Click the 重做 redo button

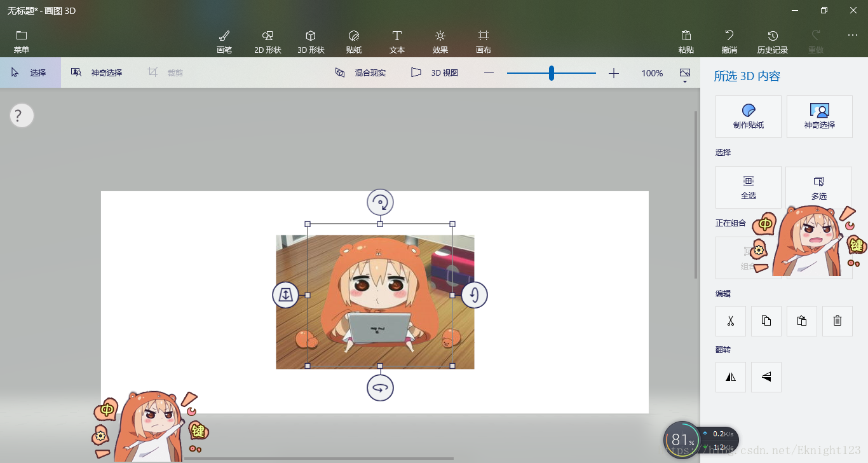point(816,41)
